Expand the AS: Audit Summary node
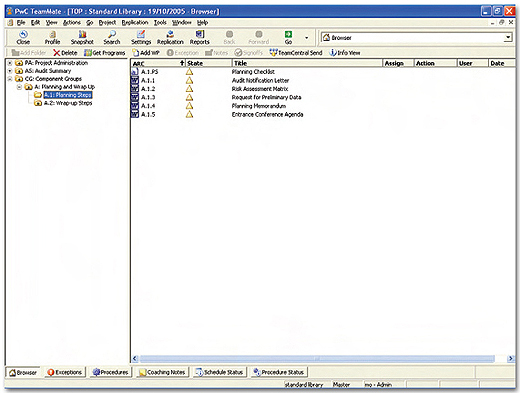The height and width of the screenshot is (393, 520). pyautogui.click(x=10, y=71)
